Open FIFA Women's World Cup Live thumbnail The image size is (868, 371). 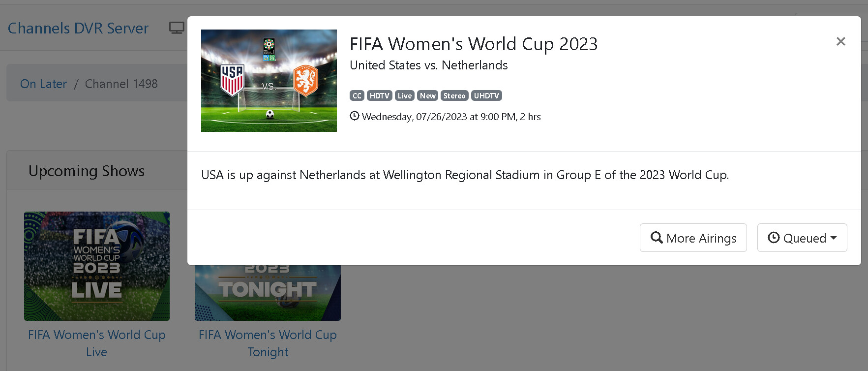point(97,266)
